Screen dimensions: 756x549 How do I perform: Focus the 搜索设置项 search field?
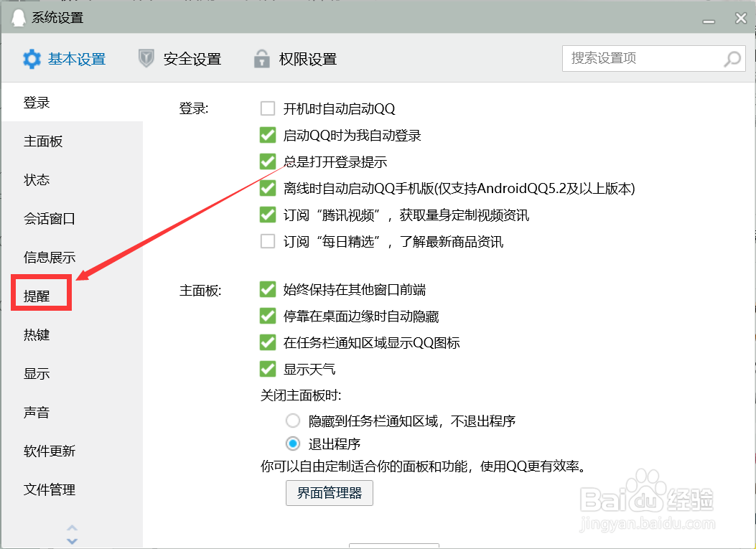[653, 58]
